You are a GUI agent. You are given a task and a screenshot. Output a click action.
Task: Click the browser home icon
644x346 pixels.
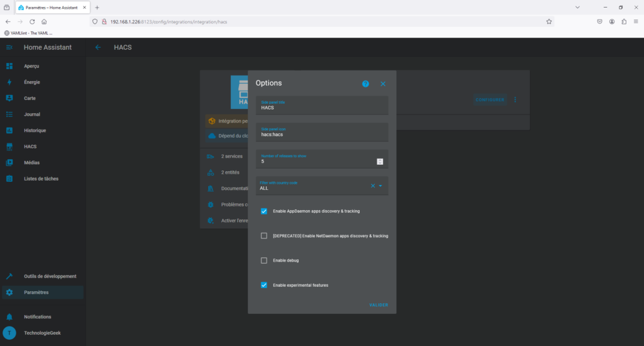(44, 22)
